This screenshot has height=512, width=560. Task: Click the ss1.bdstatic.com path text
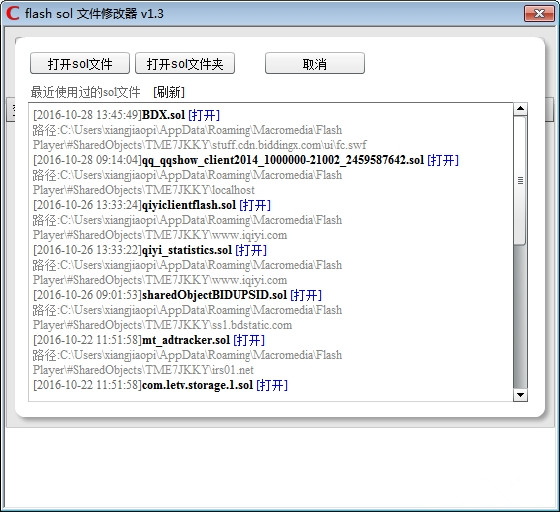pyautogui.click(x=162, y=325)
